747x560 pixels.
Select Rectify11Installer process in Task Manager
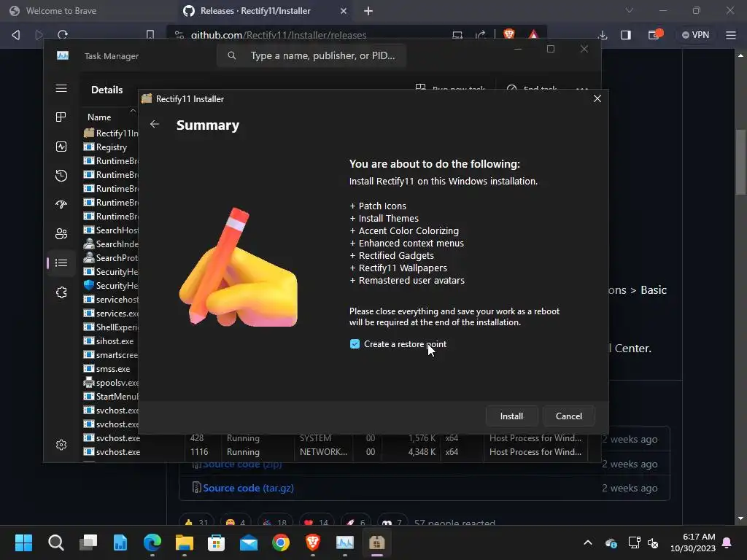click(x=111, y=133)
